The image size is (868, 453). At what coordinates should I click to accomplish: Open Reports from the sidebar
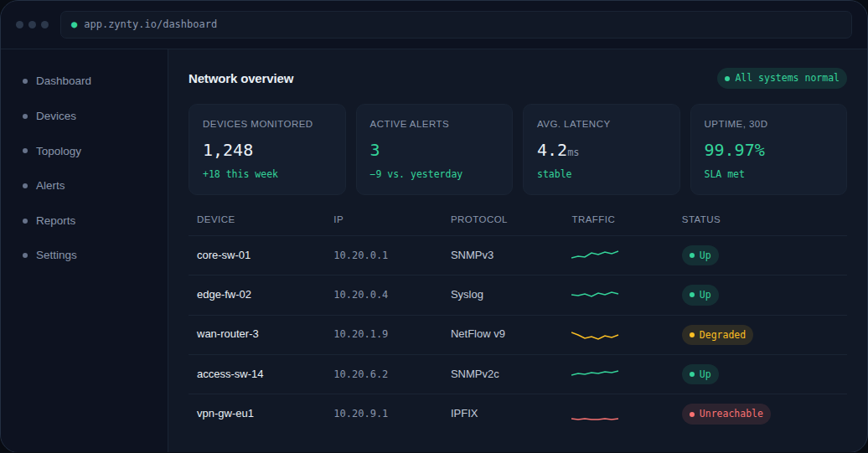point(49,221)
